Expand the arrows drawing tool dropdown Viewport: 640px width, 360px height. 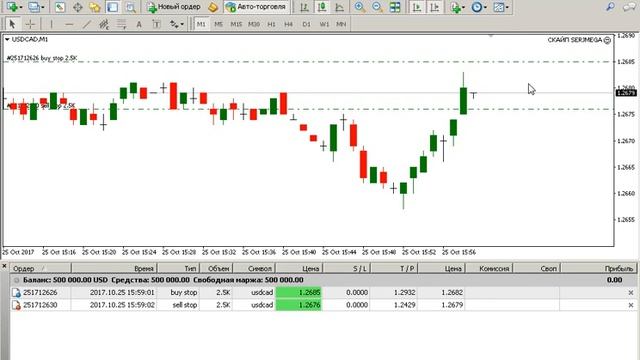pos(182,24)
